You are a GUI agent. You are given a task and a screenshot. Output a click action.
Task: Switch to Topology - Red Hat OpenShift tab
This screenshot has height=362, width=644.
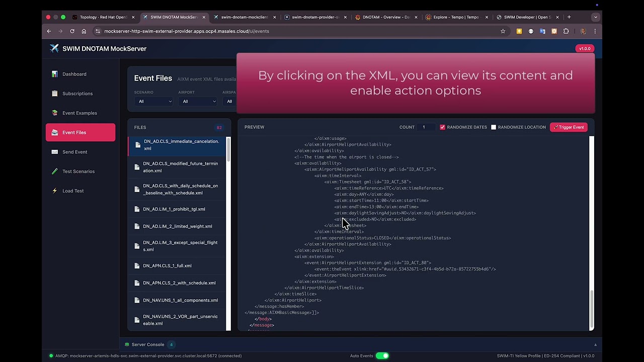coord(103,17)
